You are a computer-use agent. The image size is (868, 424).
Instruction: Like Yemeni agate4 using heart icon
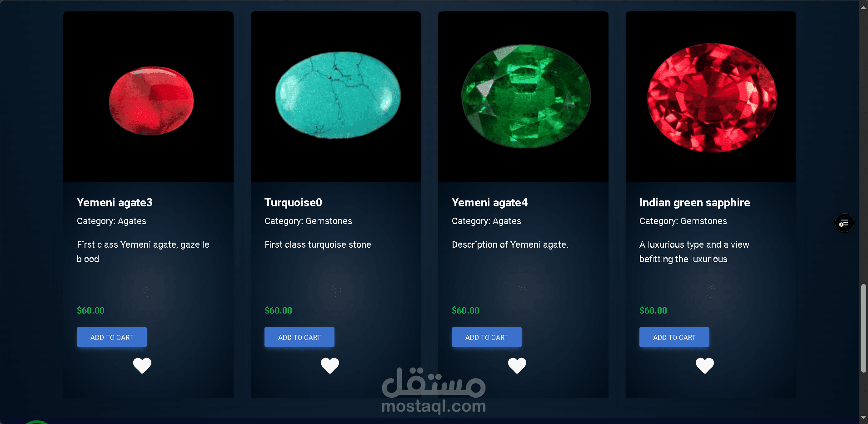click(x=517, y=365)
